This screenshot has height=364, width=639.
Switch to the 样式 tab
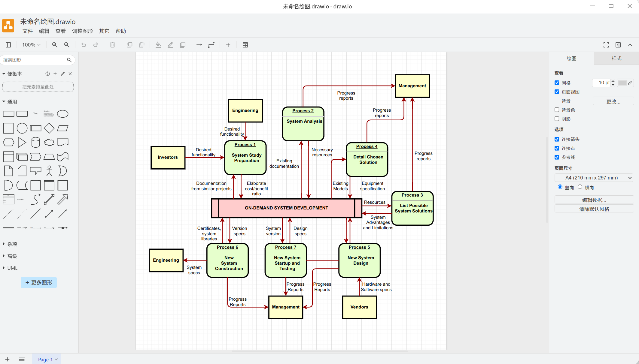[616, 58]
